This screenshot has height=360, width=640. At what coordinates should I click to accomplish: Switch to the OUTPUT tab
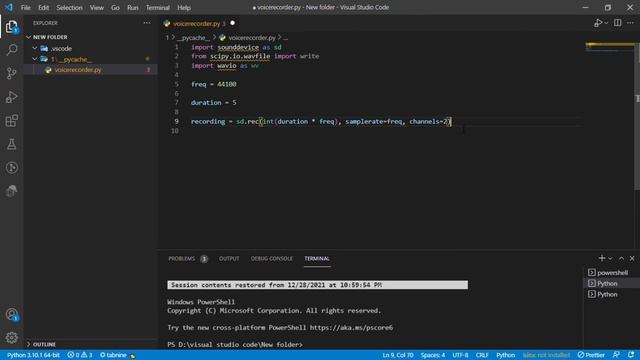tap(229, 259)
